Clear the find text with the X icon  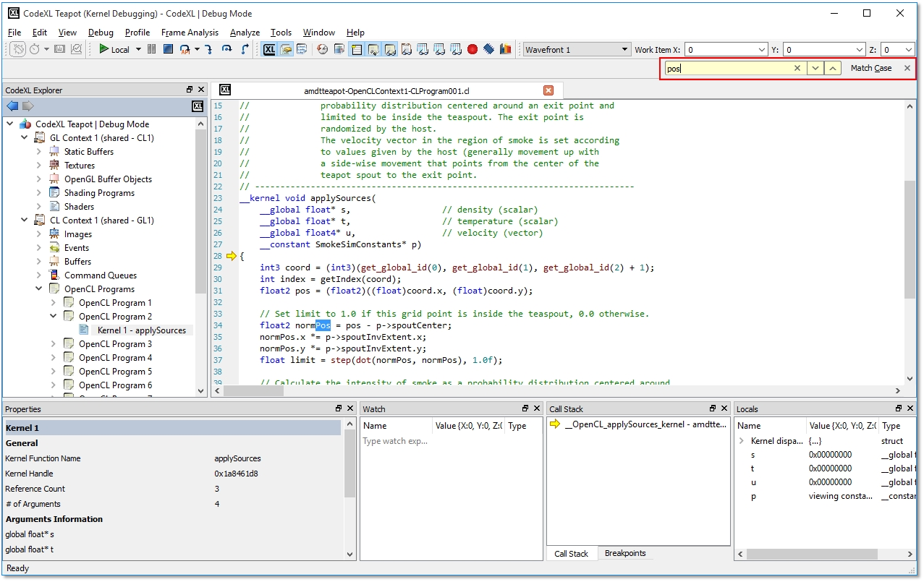[797, 68]
